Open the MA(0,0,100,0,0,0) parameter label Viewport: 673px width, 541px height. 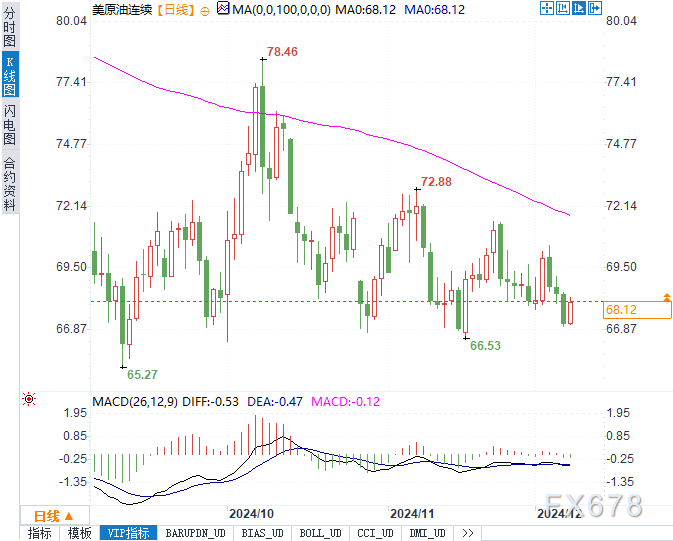[282, 9]
